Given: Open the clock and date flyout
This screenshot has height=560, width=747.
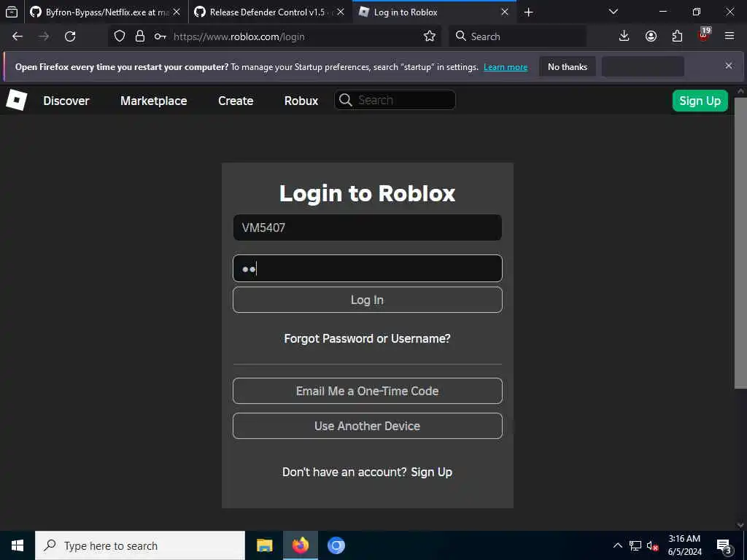Looking at the screenshot, I should 684,545.
